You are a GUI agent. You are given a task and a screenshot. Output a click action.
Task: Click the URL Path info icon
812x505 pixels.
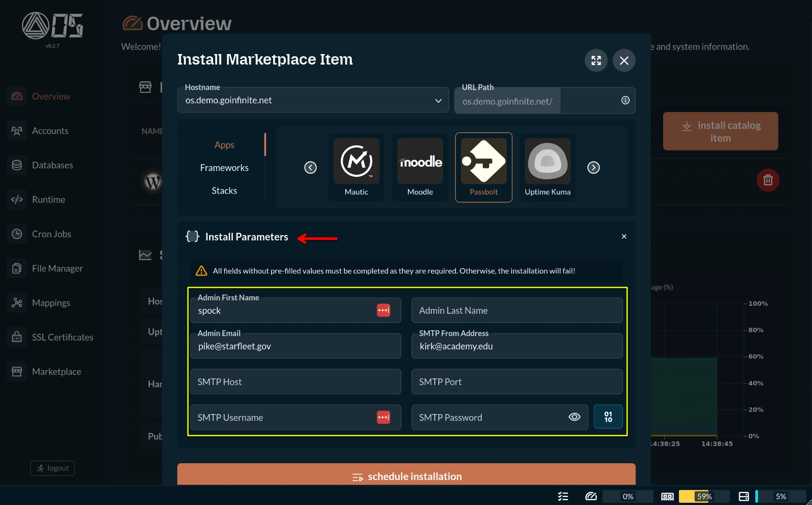pyautogui.click(x=625, y=101)
